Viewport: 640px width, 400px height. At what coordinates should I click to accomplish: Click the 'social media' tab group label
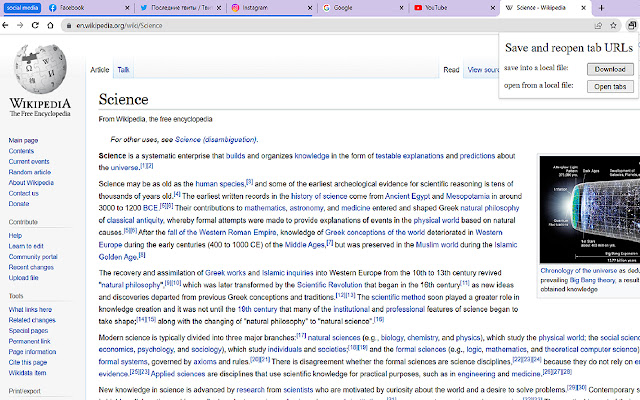coord(21,7)
